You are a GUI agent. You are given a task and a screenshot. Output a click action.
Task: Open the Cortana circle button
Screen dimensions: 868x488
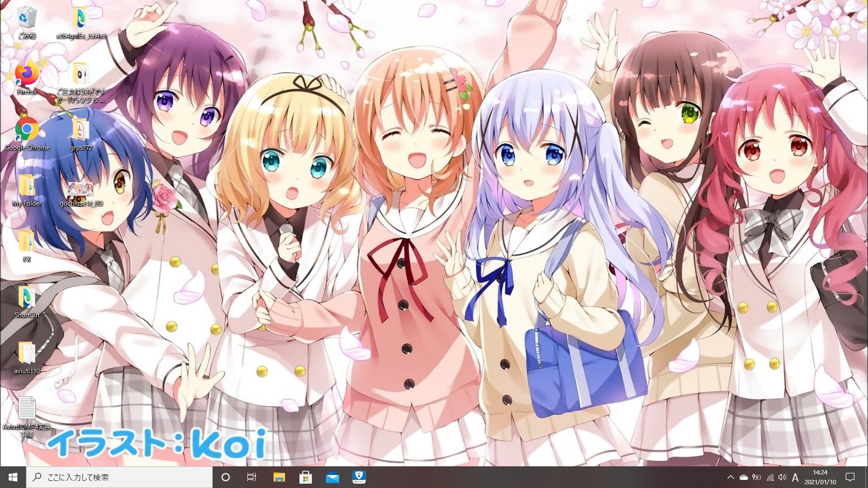[x=226, y=477]
